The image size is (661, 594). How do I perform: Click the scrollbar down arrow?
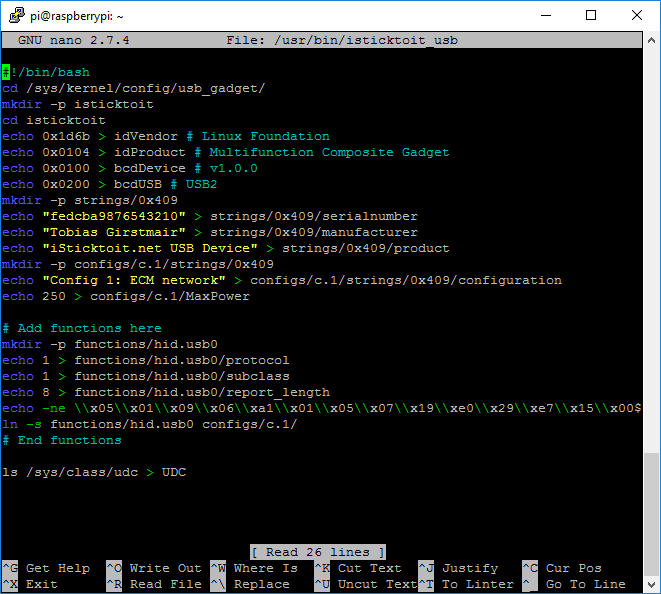[x=651, y=584]
